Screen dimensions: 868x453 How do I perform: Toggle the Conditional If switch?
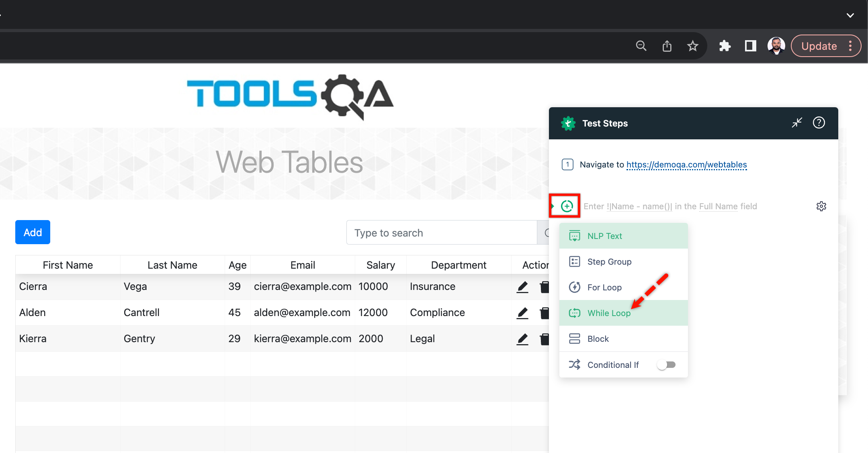[667, 365]
